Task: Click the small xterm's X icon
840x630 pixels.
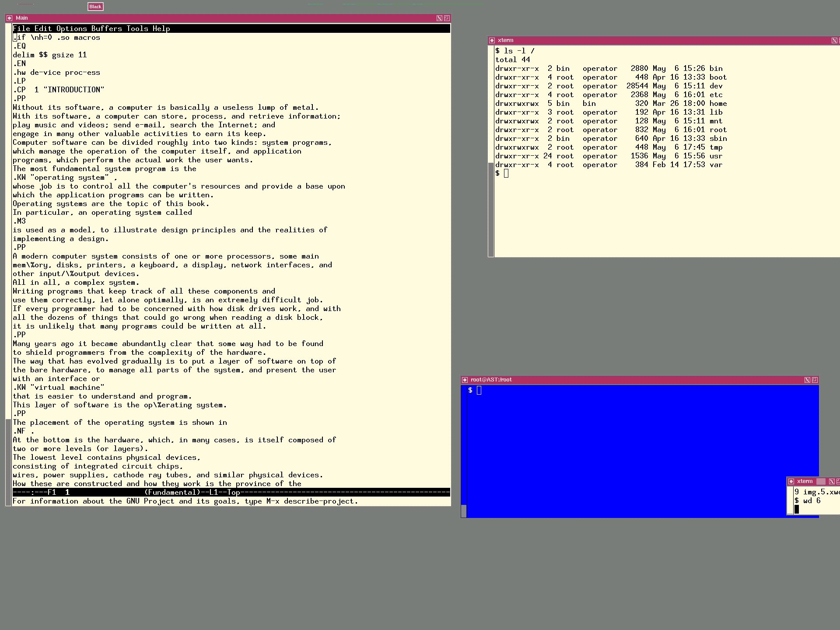Action: click(x=832, y=481)
